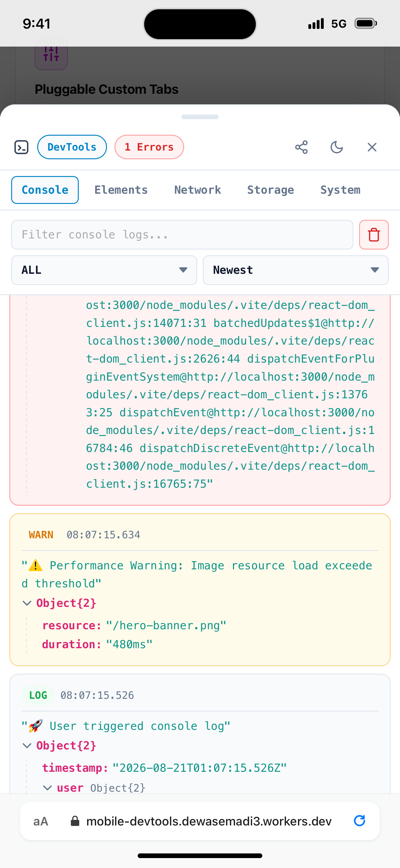Click the User triggered console log message
The image size is (400, 868).
point(126,726)
